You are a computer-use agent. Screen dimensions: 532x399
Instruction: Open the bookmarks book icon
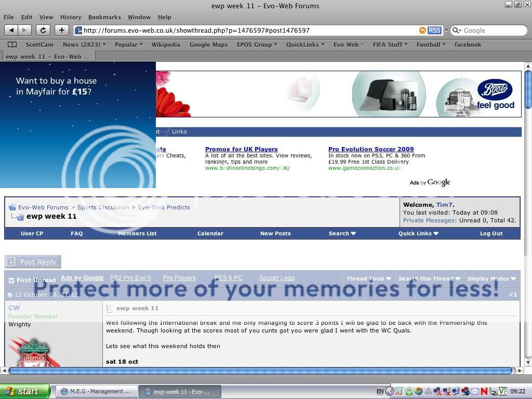[x=12, y=45]
